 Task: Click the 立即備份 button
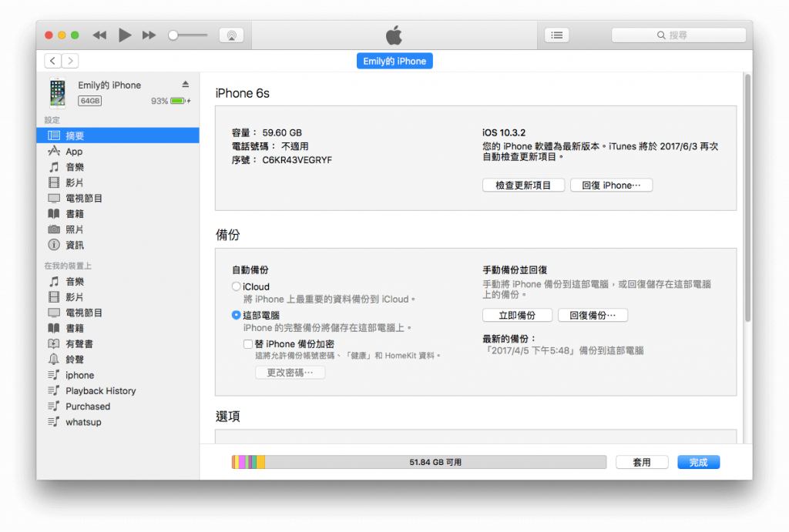[x=517, y=316]
